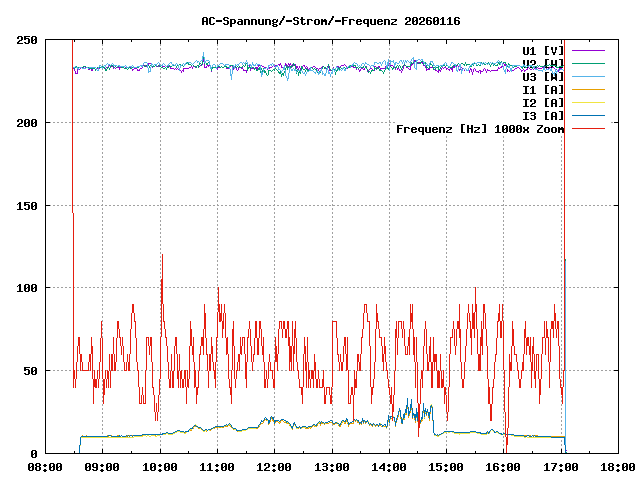This screenshot has height=480, width=640.
Task: Select the I2 [A] legend label
Action: tap(543, 102)
